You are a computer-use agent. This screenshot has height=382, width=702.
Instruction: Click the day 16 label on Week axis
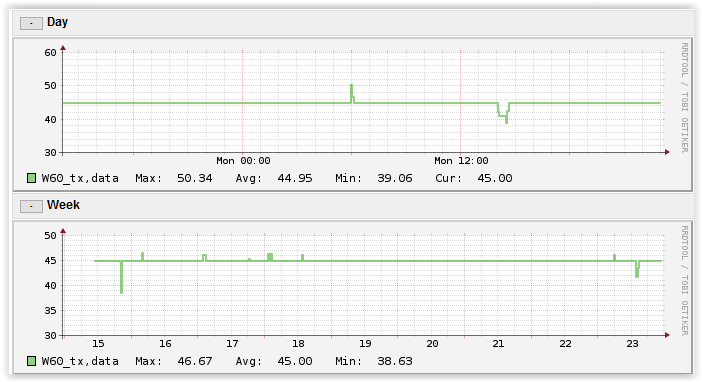point(165,344)
